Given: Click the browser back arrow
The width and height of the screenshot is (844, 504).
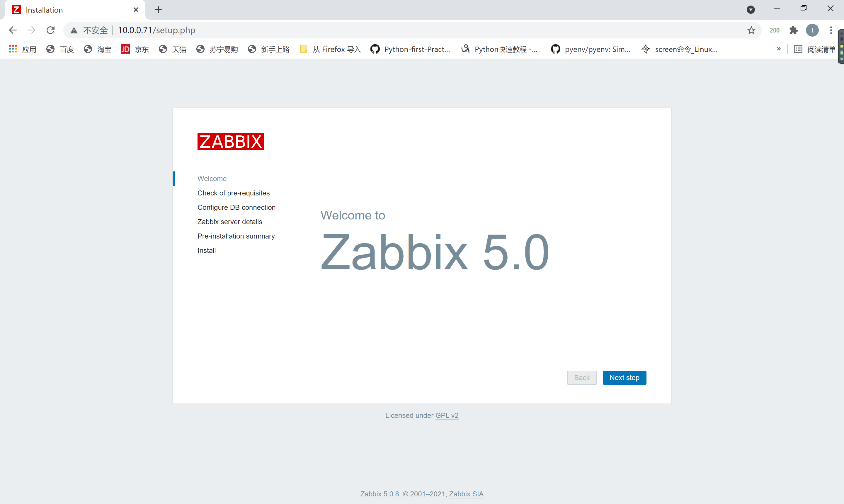Looking at the screenshot, I should [13, 30].
